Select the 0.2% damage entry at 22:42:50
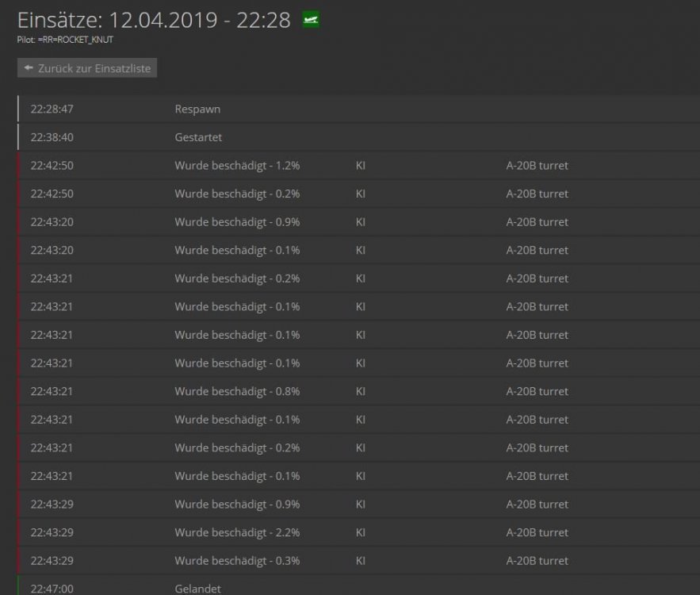This screenshot has height=595, width=700. pos(237,194)
